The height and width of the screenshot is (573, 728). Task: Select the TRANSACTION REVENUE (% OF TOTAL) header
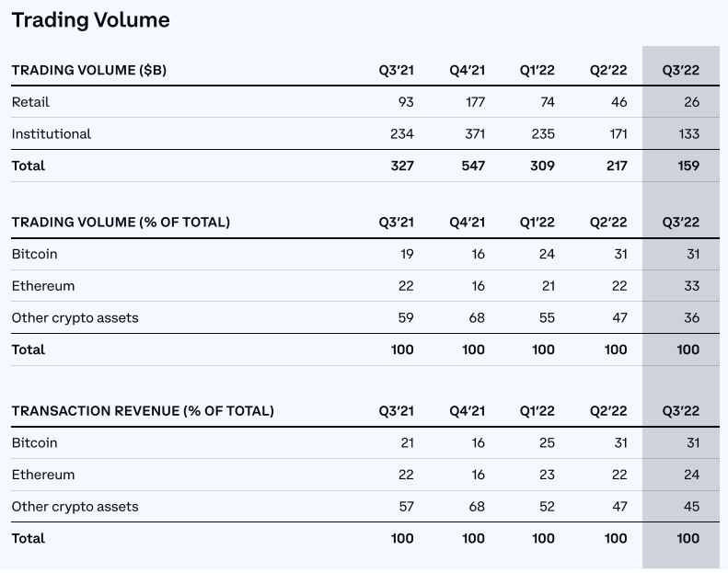pos(143,411)
